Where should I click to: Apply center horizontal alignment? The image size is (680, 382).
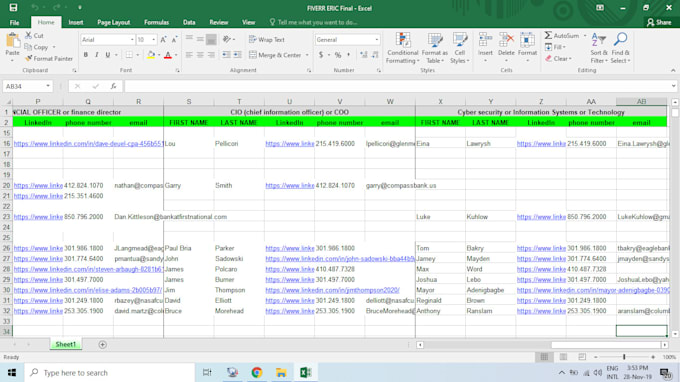(200, 55)
